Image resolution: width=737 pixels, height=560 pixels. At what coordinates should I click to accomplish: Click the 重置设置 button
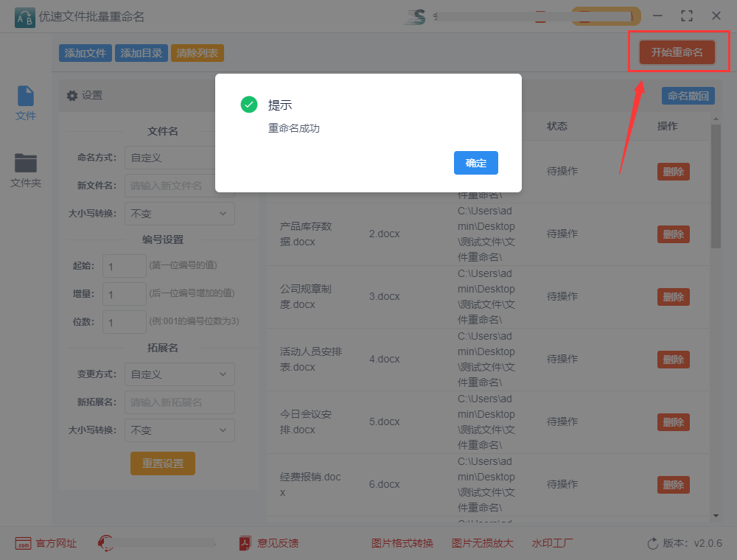(x=162, y=464)
